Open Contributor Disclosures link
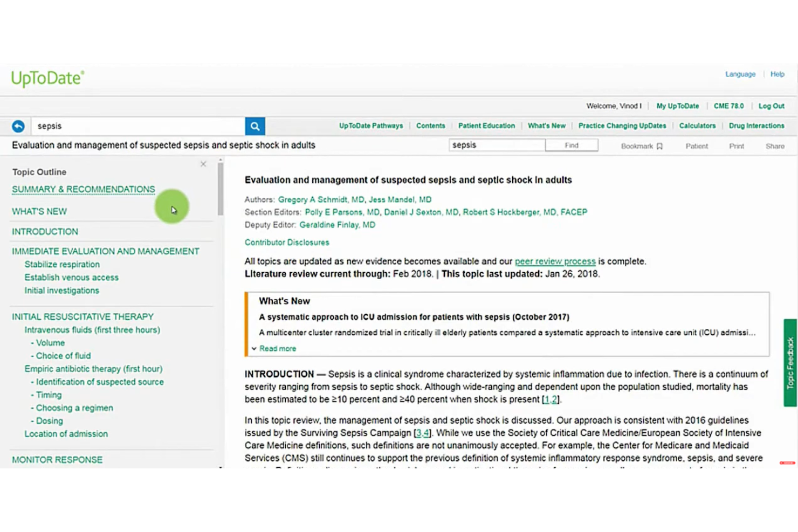The height and width of the screenshot is (532, 798). 287,243
